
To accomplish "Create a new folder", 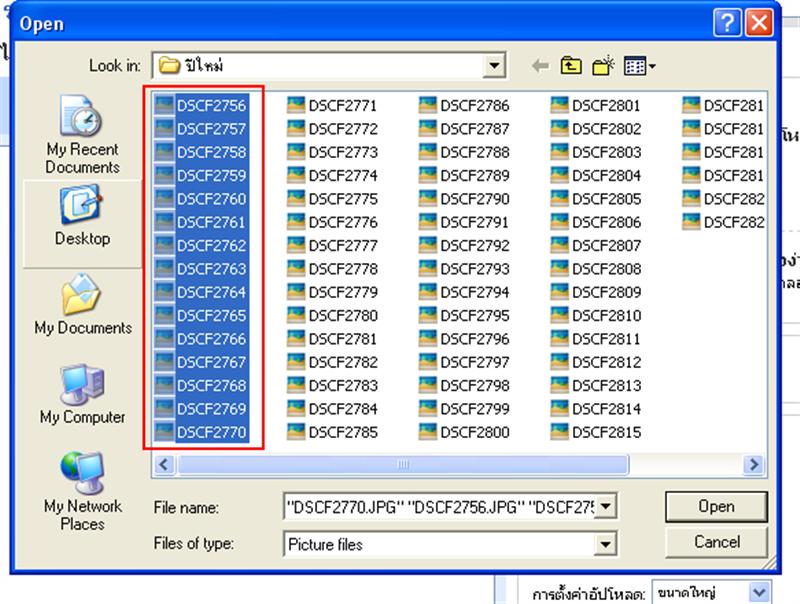I will (602, 66).
